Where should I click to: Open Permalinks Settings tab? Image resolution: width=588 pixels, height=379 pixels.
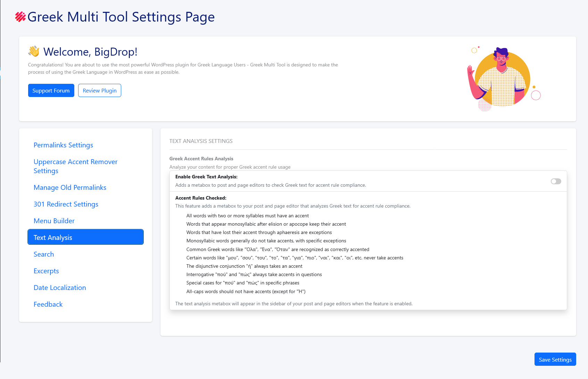(x=63, y=145)
